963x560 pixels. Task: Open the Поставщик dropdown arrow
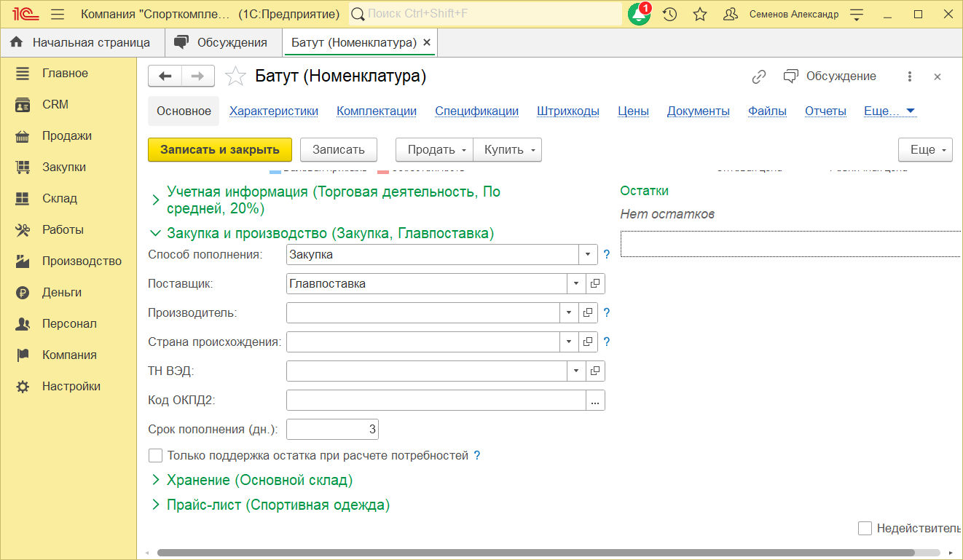(x=576, y=283)
